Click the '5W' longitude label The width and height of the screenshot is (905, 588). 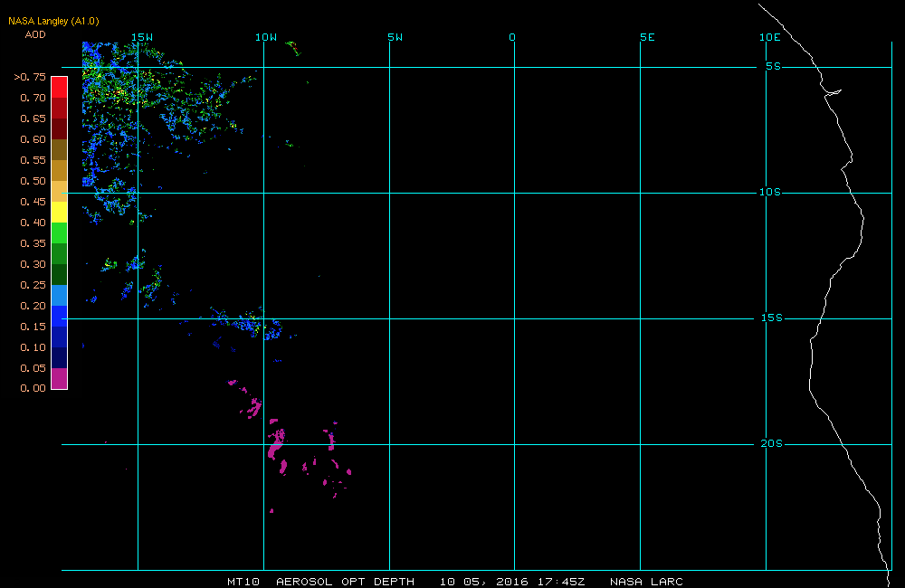tap(395, 37)
